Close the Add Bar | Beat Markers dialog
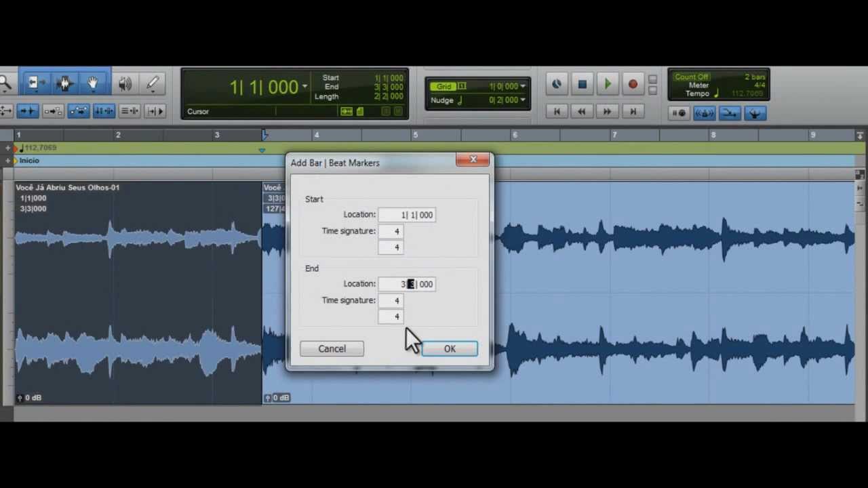This screenshot has height=488, width=868. tap(473, 160)
